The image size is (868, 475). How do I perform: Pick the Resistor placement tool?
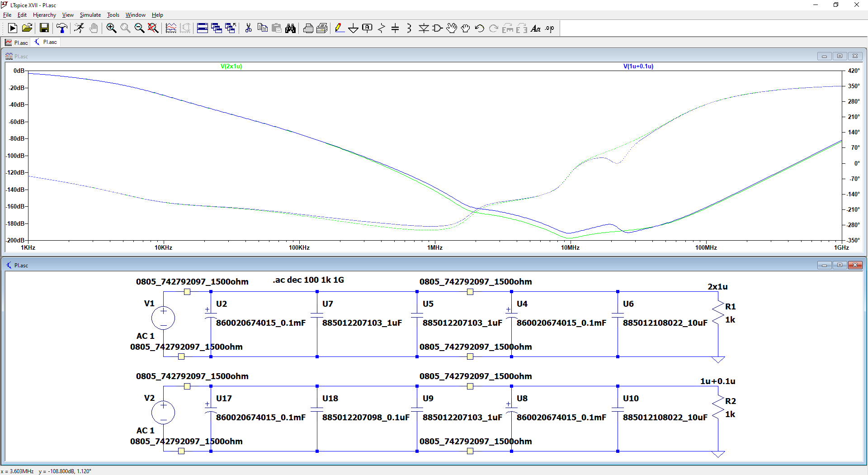(x=382, y=28)
